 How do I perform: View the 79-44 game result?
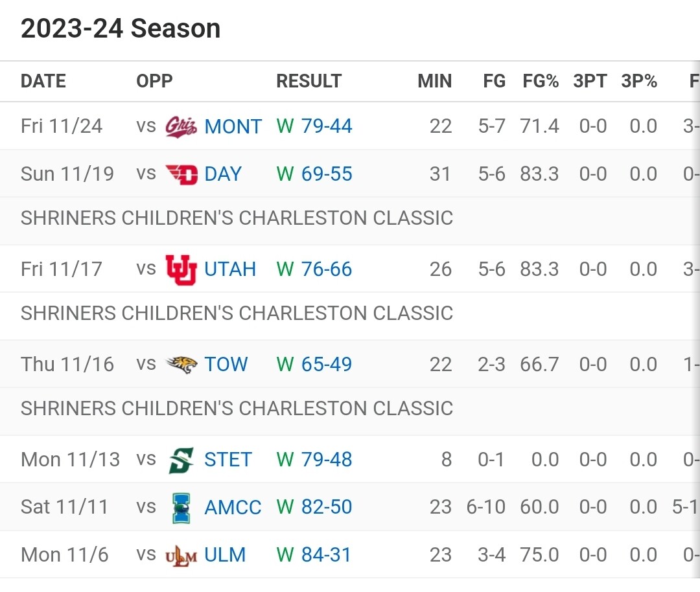coord(327,126)
